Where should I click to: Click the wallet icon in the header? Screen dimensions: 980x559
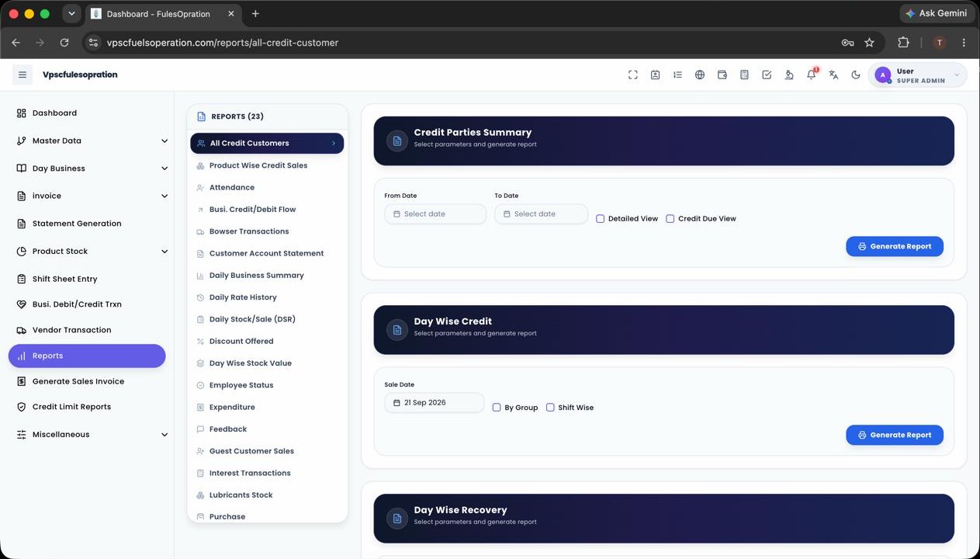pyautogui.click(x=722, y=75)
